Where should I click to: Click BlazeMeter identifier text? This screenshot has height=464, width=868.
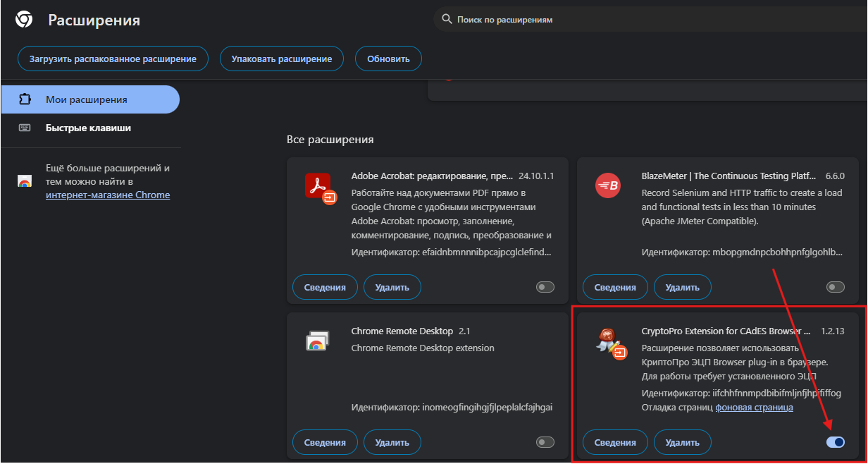743,252
